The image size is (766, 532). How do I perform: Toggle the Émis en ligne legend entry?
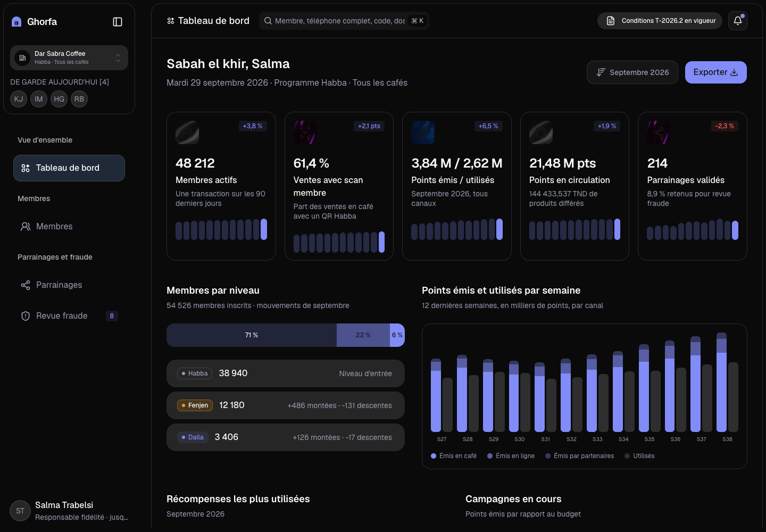[511, 456]
